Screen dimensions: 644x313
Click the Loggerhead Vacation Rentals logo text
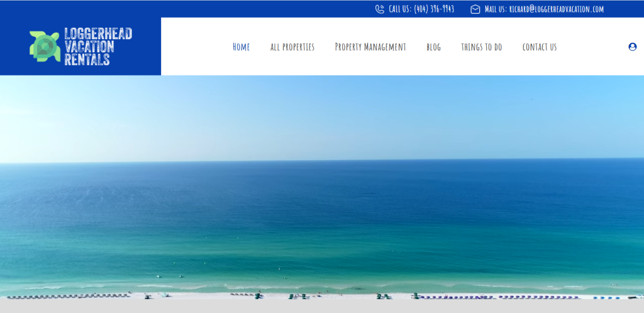[97, 47]
